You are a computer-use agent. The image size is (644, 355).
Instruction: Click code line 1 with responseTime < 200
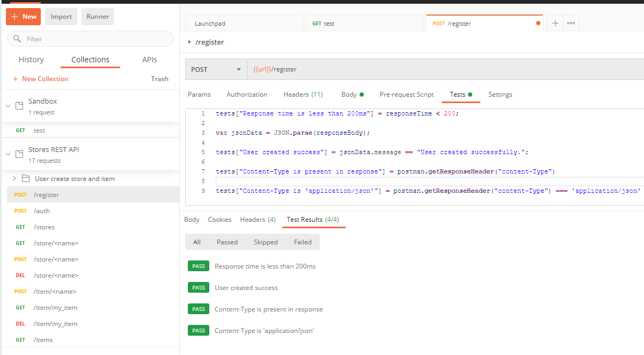coord(337,113)
